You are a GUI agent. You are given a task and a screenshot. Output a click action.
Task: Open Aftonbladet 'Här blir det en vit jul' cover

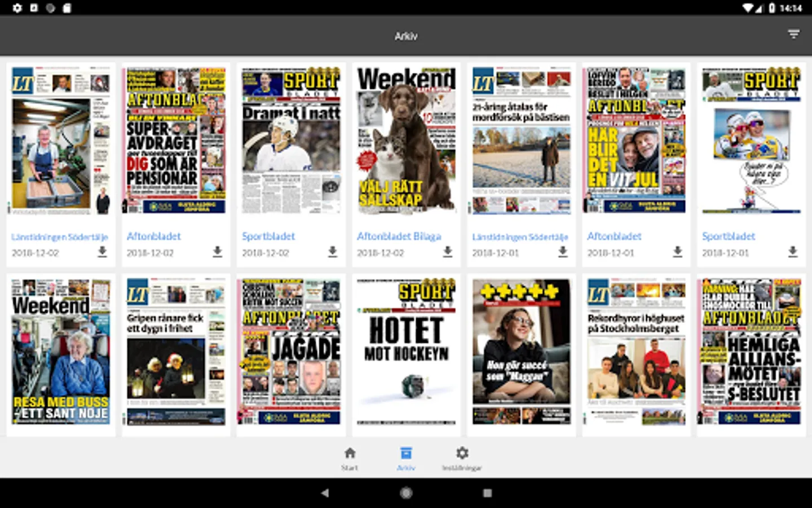(636, 141)
